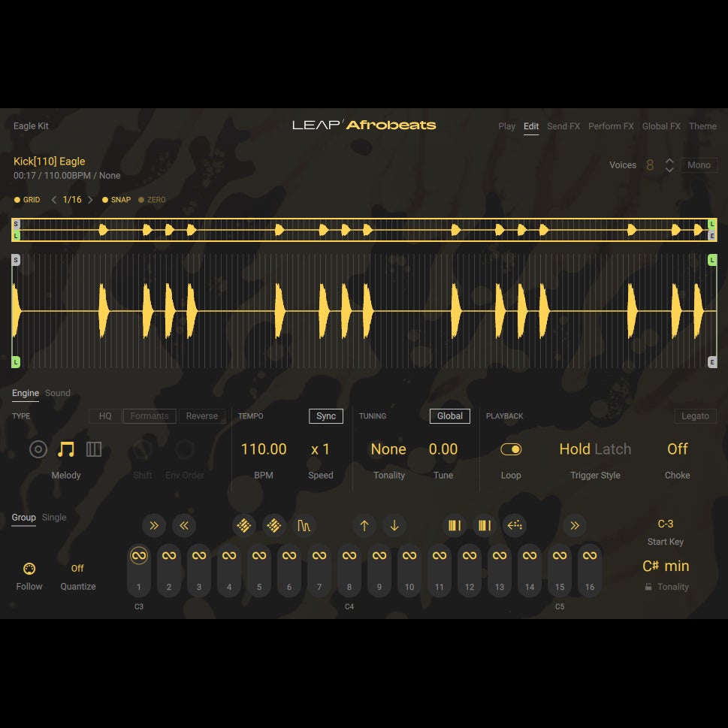The image size is (728, 728).
Task: Select key pad 16 loop icon
Action: click(x=590, y=555)
